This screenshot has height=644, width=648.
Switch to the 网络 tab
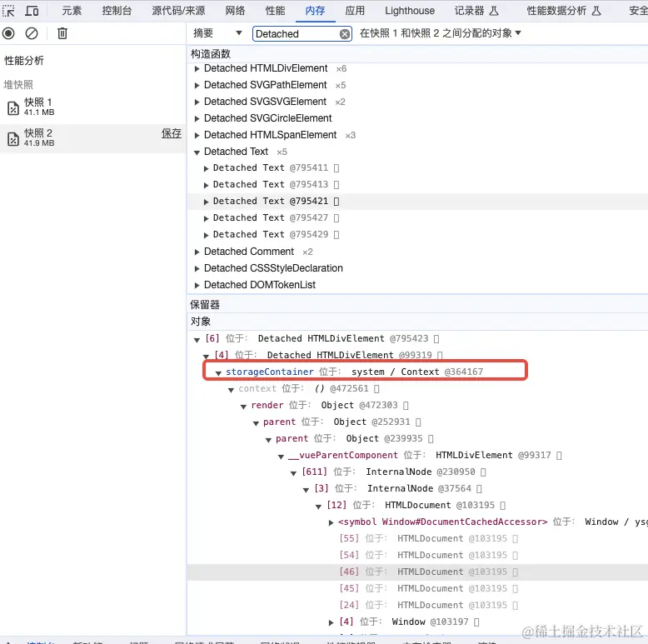[x=235, y=11]
